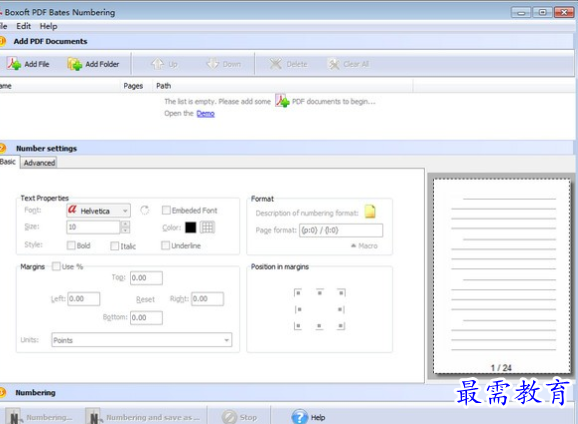Click the PDF add icon in empty list message

click(282, 101)
